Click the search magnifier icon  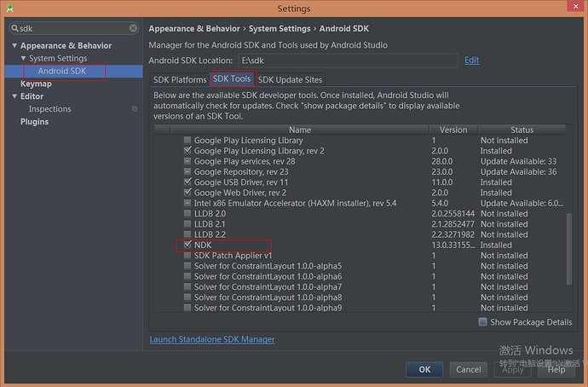pyautogui.click(x=15, y=28)
